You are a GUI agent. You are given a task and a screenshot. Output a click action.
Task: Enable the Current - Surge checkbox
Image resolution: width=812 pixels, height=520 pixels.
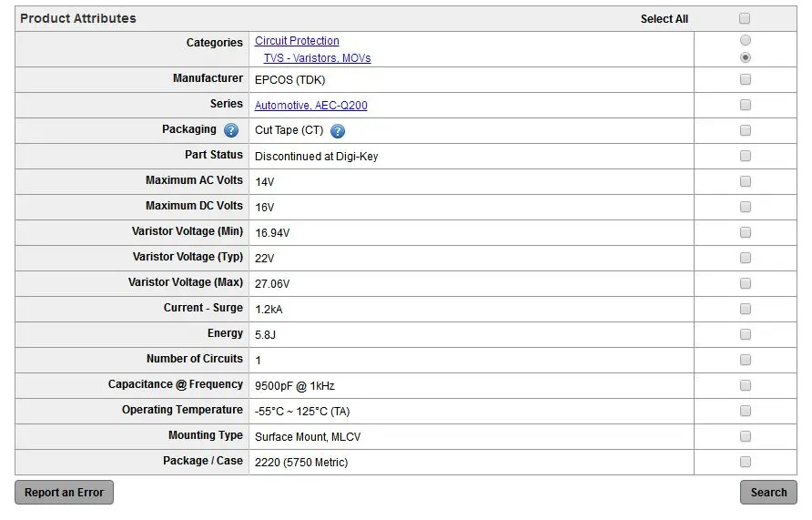746,309
